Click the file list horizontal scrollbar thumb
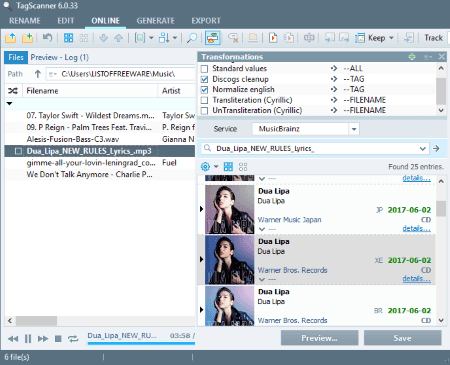Image resolution: width=450 pixels, height=365 pixels. coord(36,321)
